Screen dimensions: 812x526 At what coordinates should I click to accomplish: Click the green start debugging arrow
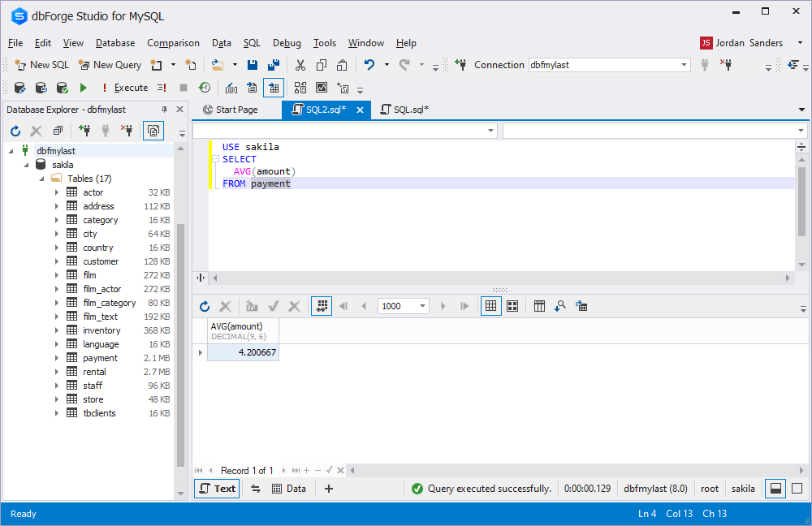(84, 88)
